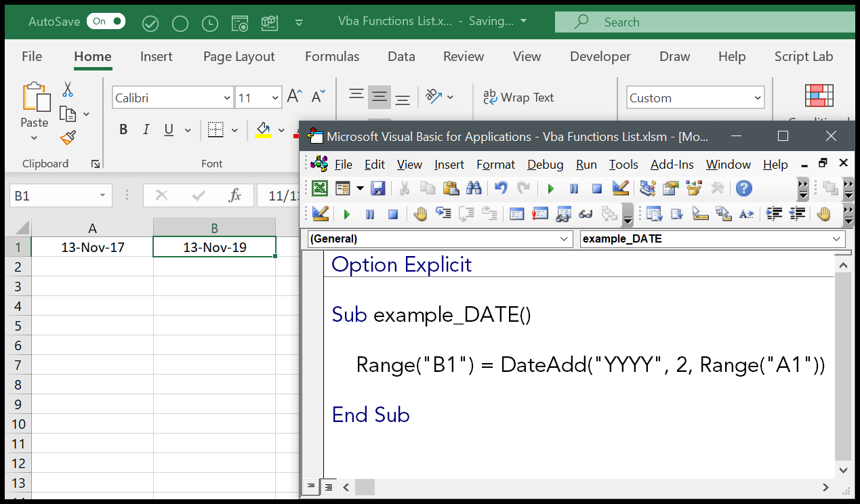Run the macro with the green Run Sub arrow

(550, 188)
